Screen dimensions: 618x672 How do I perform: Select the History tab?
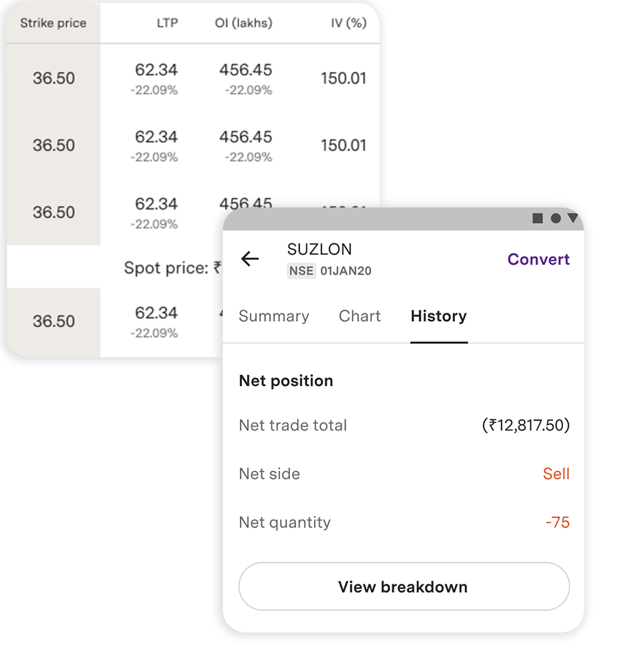(x=438, y=316)
